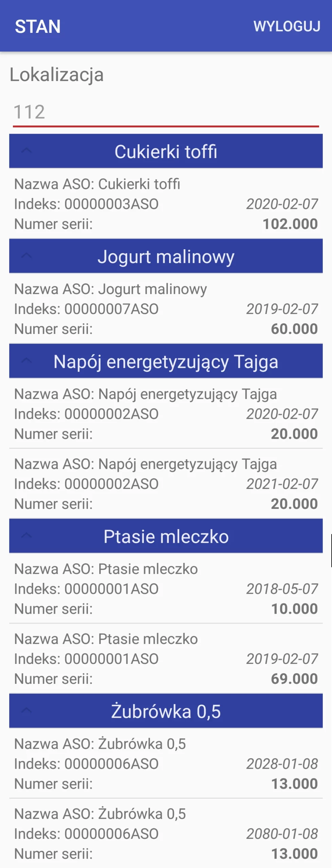Collapse the Cukierki toffi group chevron

click(26, 151)
